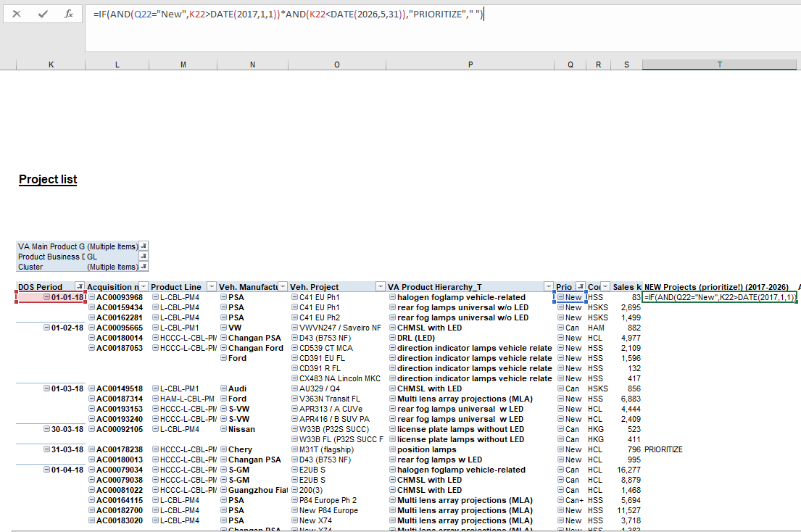
Task: Collapse the Changan Ford manufacturer item
Action: 224,348
